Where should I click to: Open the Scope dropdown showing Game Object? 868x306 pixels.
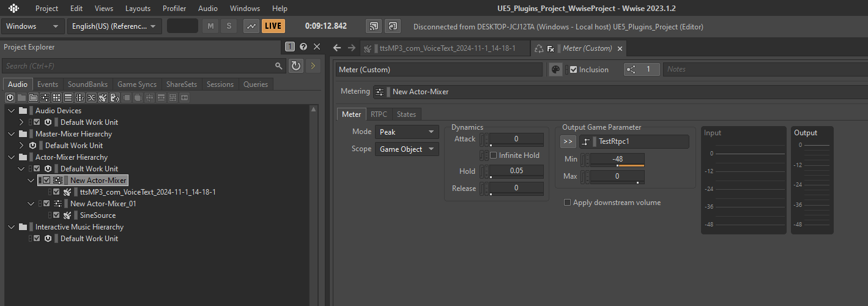407,149
